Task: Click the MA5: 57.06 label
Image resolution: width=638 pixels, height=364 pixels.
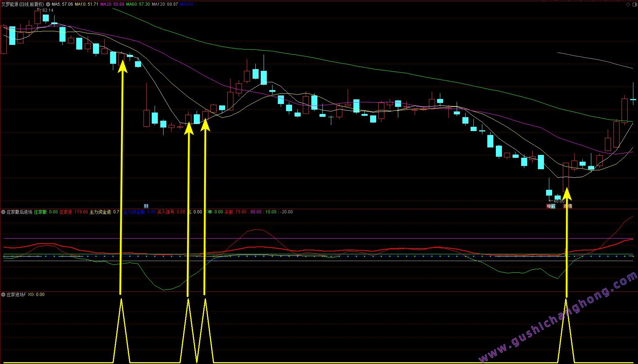Action: tap(62, 4)
